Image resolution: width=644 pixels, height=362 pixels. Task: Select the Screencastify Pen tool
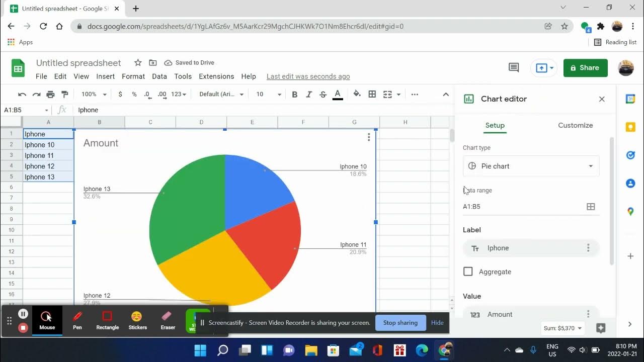[x=77, y=320]
